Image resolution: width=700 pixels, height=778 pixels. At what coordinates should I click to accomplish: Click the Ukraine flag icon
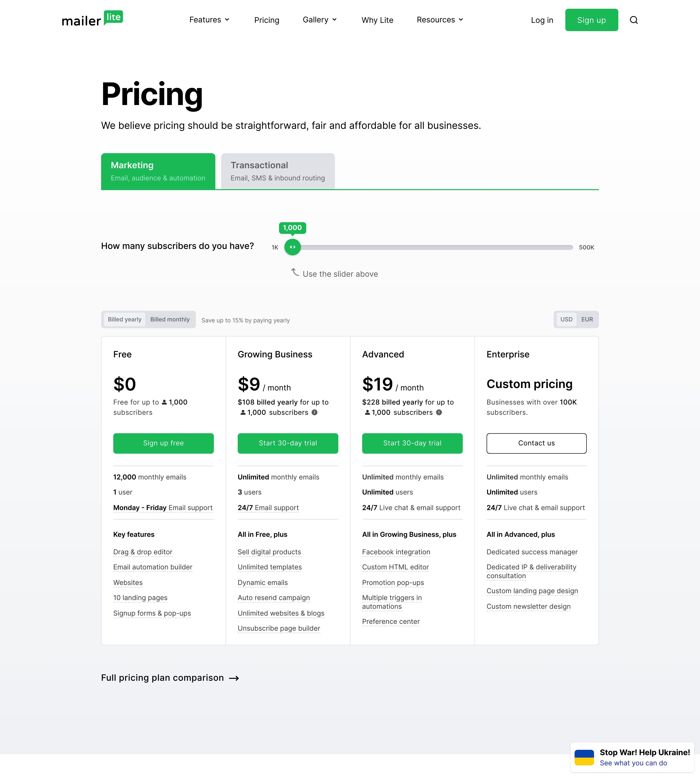(584, 757)
